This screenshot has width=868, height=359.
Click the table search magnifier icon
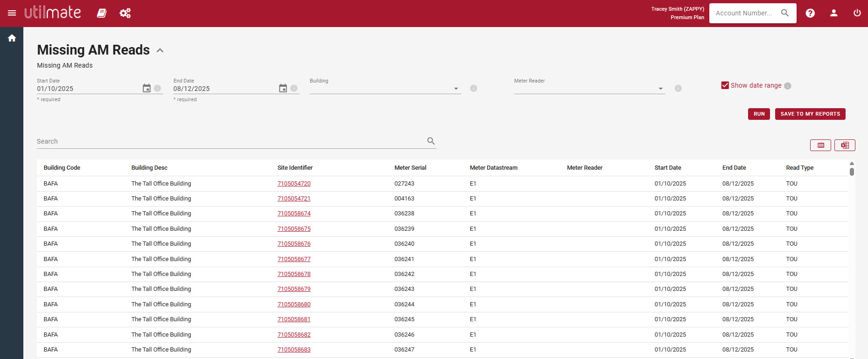(x=431, y=141)
